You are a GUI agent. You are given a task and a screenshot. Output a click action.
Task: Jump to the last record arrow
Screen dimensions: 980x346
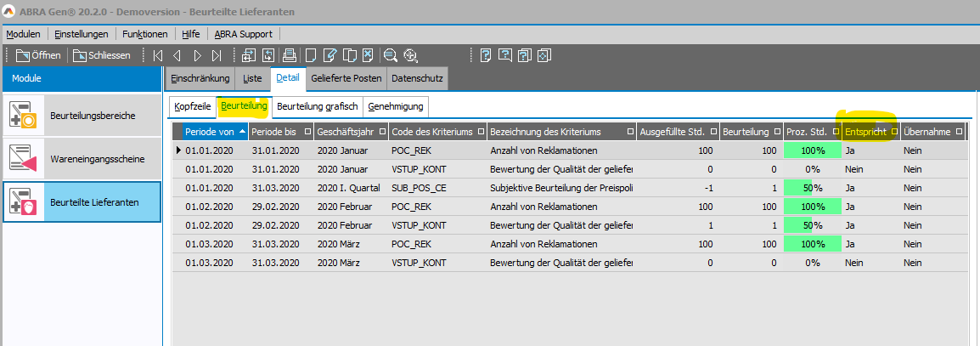[217, 56]
